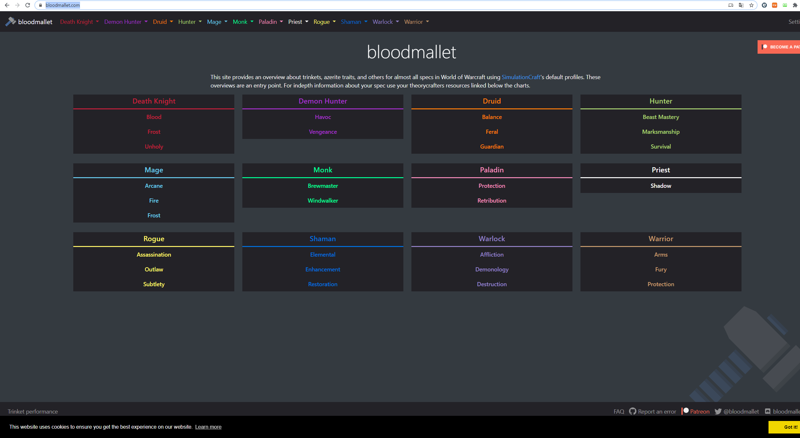This screenshot has height=438, width=800.
Task: Select Balance Druid spec
Action: point(492,117)
